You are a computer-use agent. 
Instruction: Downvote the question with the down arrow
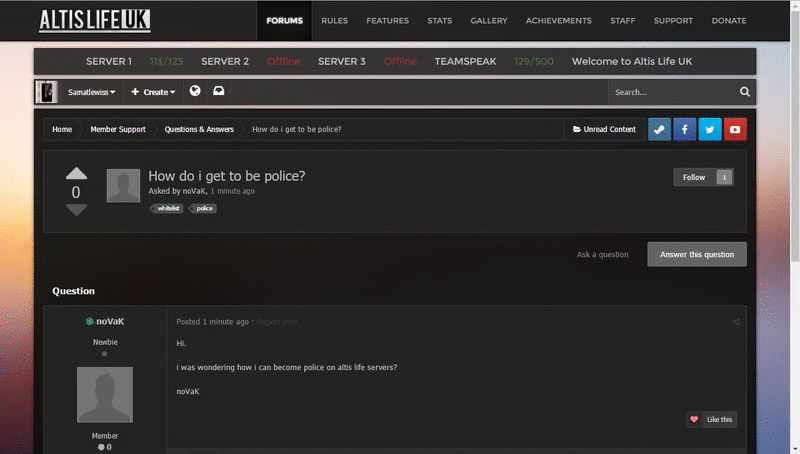(x=77, y=210)
